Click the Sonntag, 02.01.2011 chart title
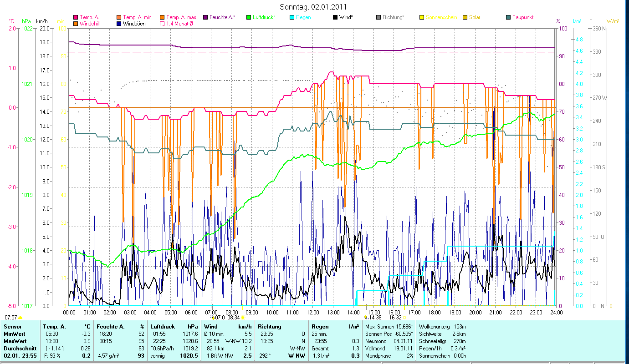The image size is (629, 364). click(x=314, y=7)
